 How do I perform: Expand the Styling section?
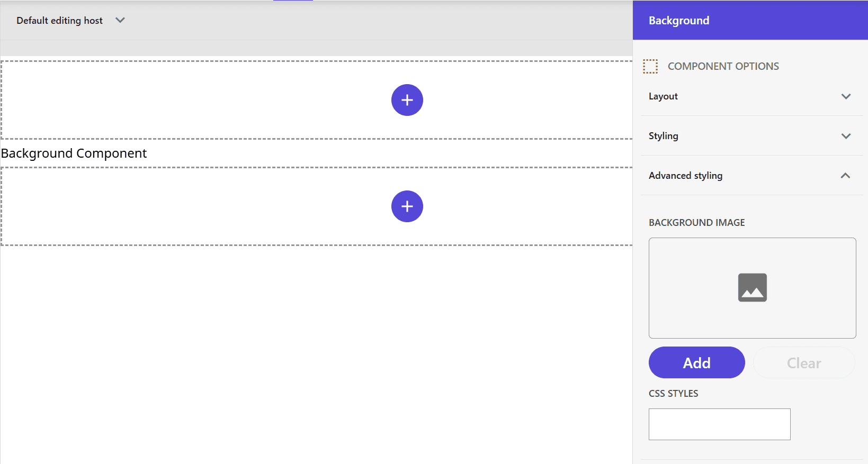[751, 136]
